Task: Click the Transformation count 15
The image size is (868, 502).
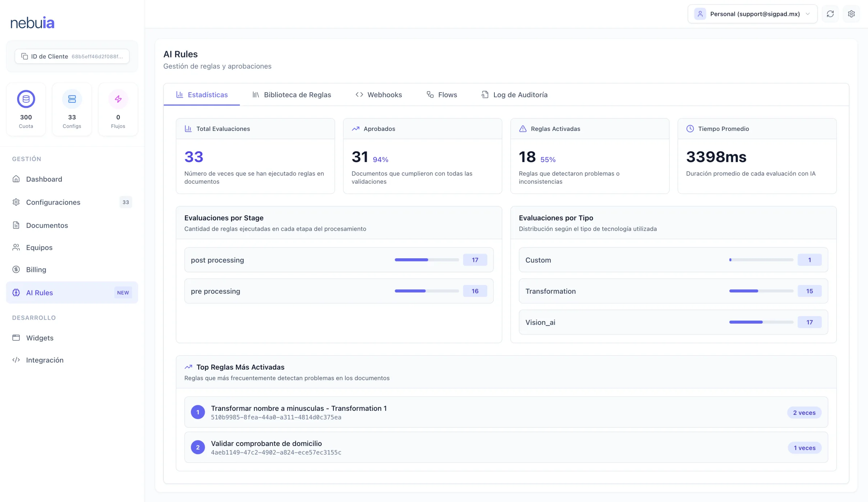Action: coord(809,291)
